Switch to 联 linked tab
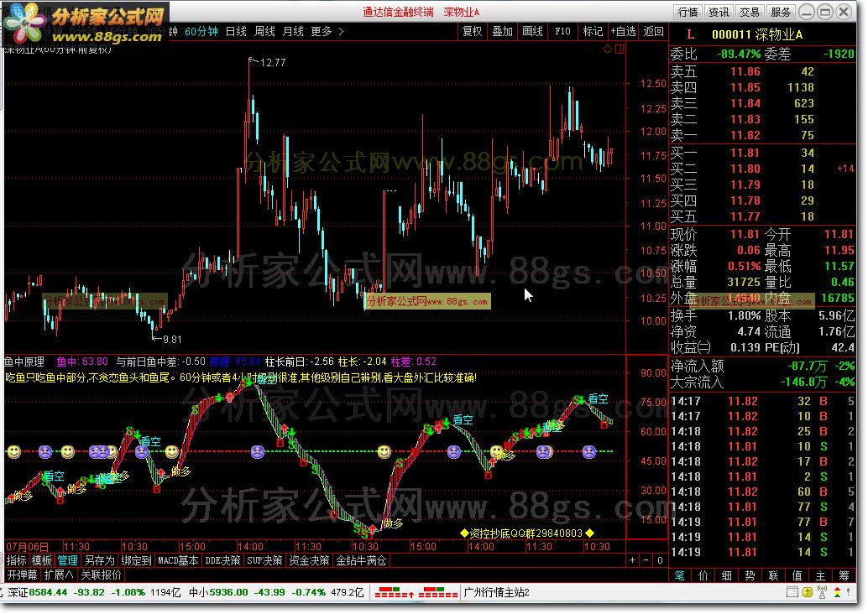The image size is (868, 614). [x=774, y=575]
